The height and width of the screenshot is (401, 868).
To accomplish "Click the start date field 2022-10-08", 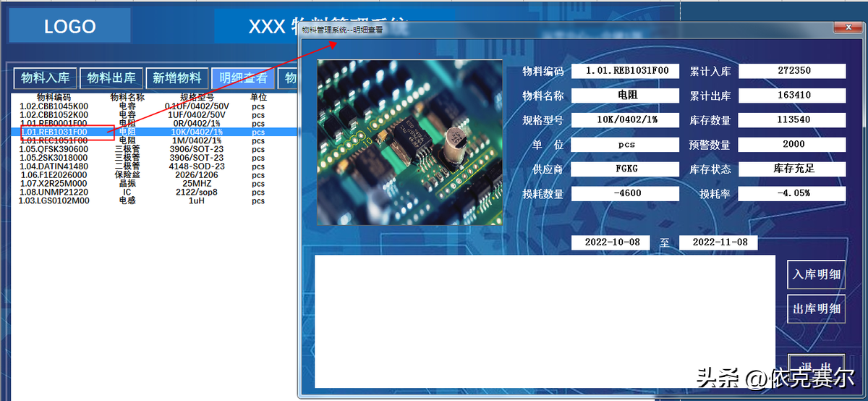I will pyautogui.click(x=610, y=242).
